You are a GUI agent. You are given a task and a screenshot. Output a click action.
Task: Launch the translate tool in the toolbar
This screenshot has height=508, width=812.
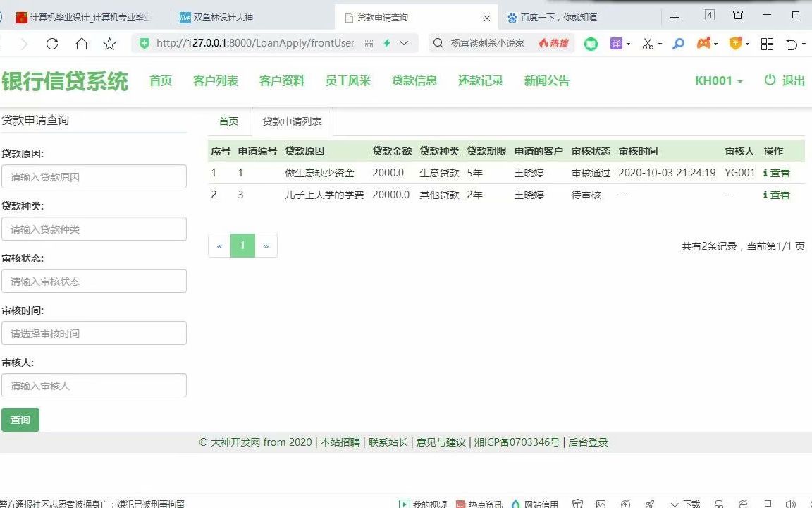pyautogui.click(x=616, y=43)
